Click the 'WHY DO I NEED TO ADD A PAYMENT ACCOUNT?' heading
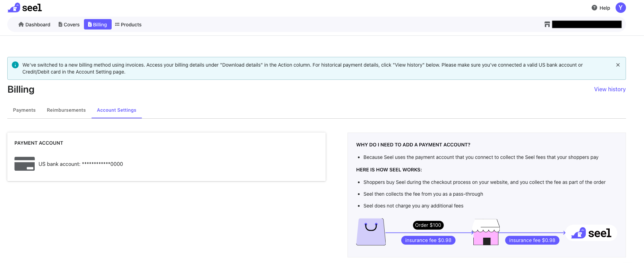The image size is (644, 263). (x=413, y=145)
